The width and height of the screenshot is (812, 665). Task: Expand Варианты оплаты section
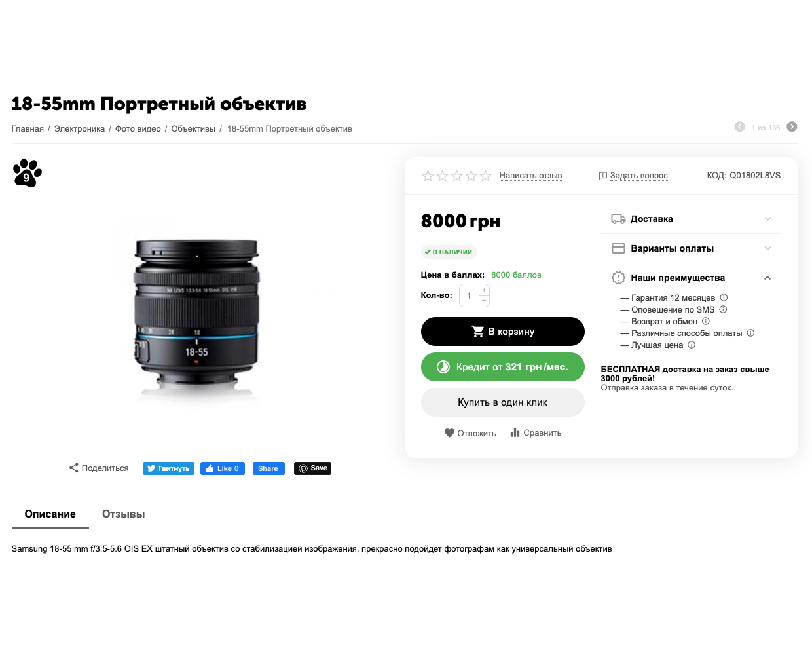pyautogui.click(x=691, y=248)
